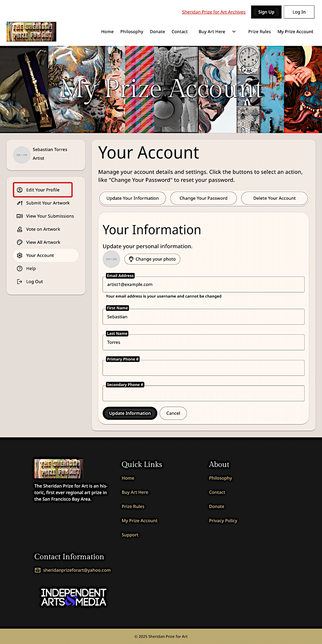Click the Log Out arrow icon
The image size is (322, 644).
pyautogui.click(x=19, y=282)
